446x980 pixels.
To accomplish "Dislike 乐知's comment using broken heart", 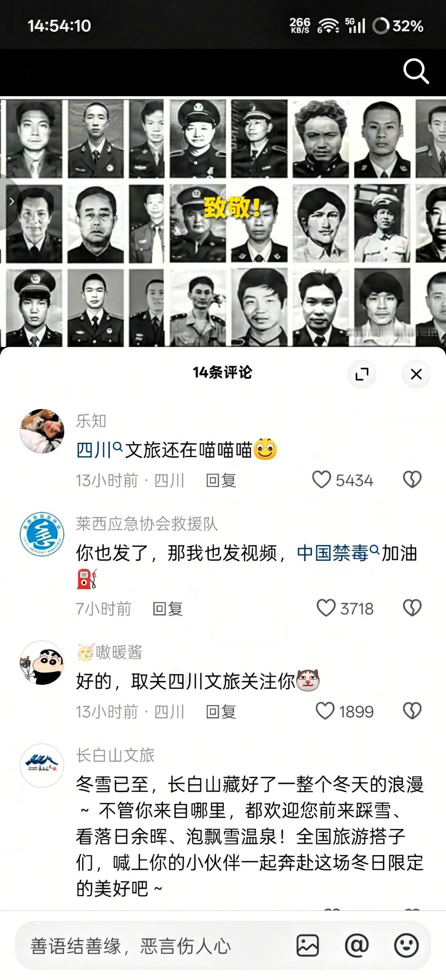I will coord(412,480).
